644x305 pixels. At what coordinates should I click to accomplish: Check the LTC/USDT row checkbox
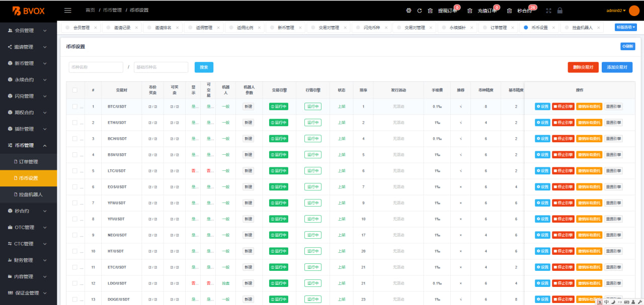75,171
